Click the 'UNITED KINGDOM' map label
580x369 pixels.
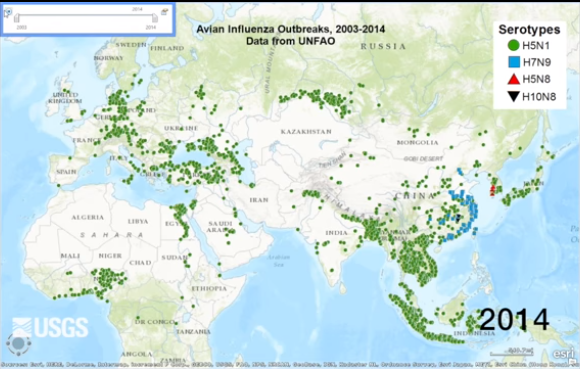[65, 98]
